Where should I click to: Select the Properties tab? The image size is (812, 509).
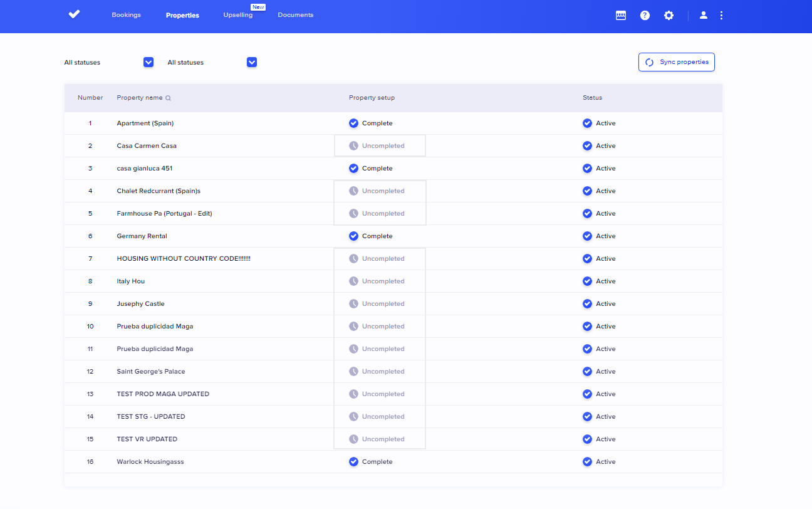(182, 15)
